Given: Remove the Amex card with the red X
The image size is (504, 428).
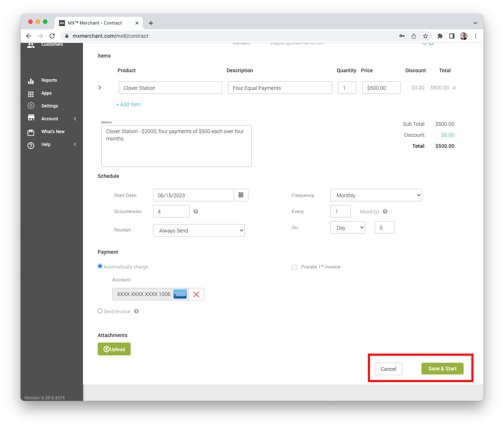Looking at the screenshot, I should pyautogui.click(x=196, y=294).
